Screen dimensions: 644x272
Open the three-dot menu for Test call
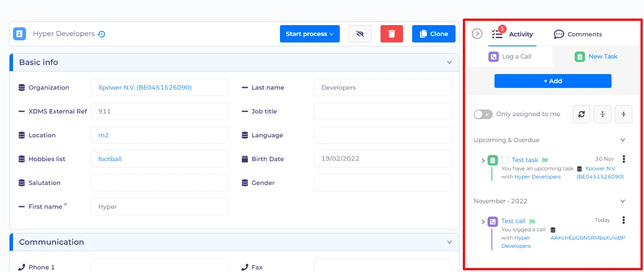point(624,220)
